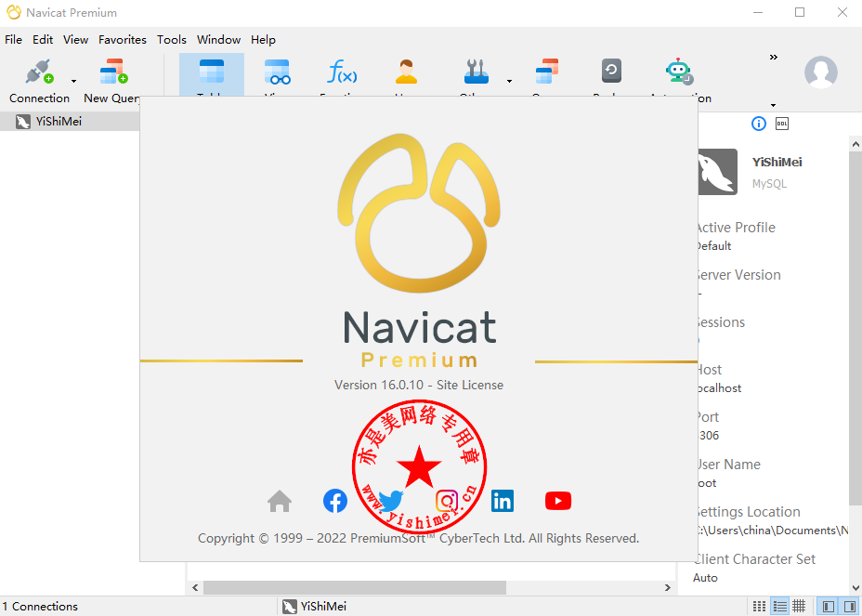Click the Settings Location path value
The image size is (862, 616).
(773, 531)
